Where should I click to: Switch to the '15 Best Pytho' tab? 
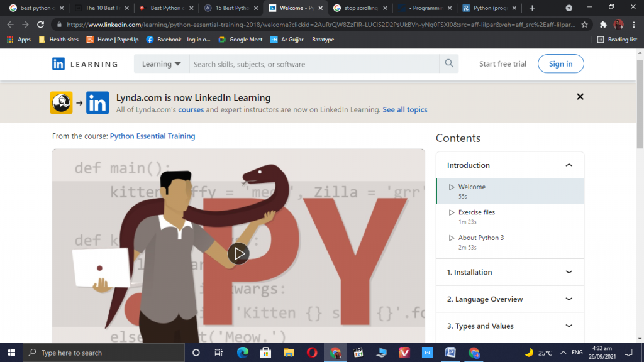[x=230, y=8]
